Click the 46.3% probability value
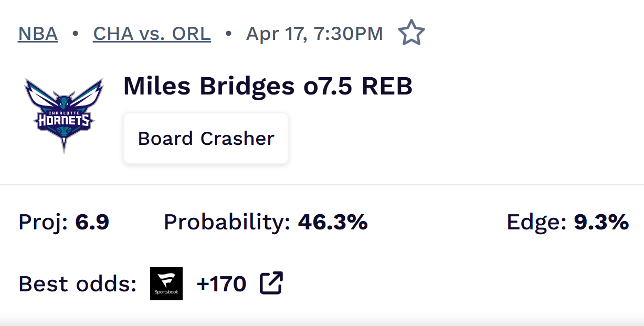The width and height of the screenshot is (644, 326). (333, 222)
